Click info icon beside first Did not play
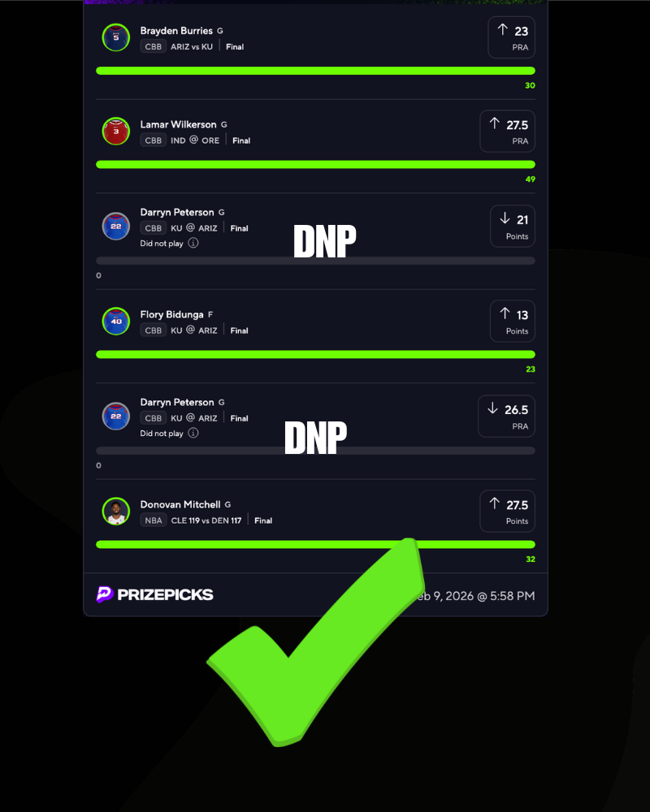Screen dimensions: 650x812 pos(193,243)
